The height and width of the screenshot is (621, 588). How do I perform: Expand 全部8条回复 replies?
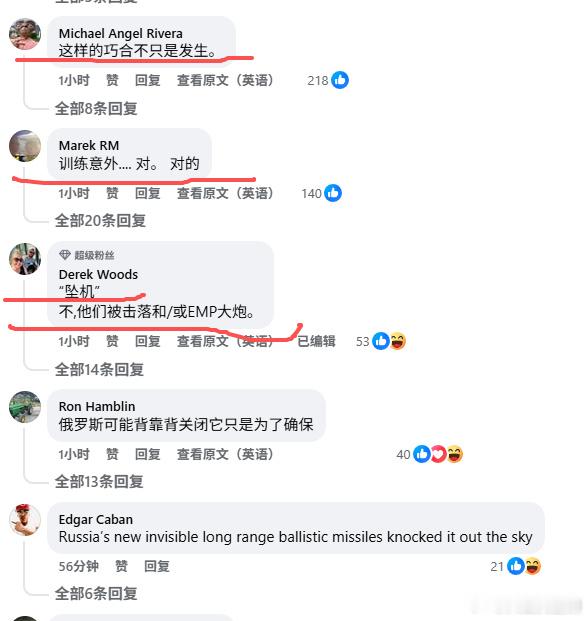point(96,109)
